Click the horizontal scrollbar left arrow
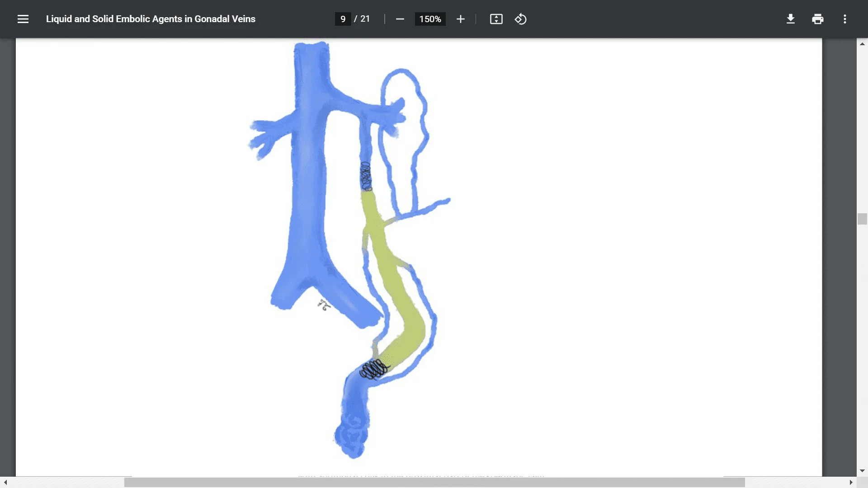The width and height of the screenshot is (868, 488). pyautogui.click(x=5, y=482)
